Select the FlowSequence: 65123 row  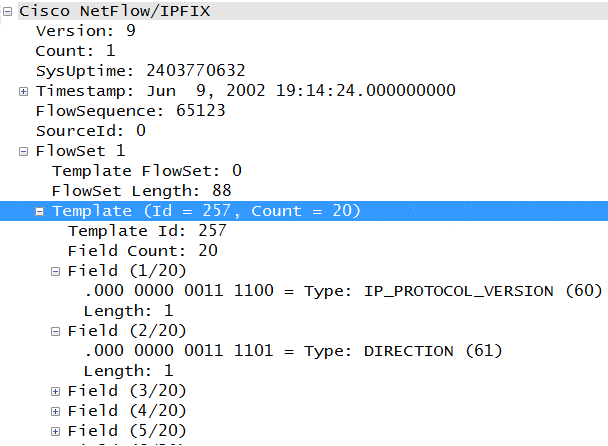pos(130,111)
